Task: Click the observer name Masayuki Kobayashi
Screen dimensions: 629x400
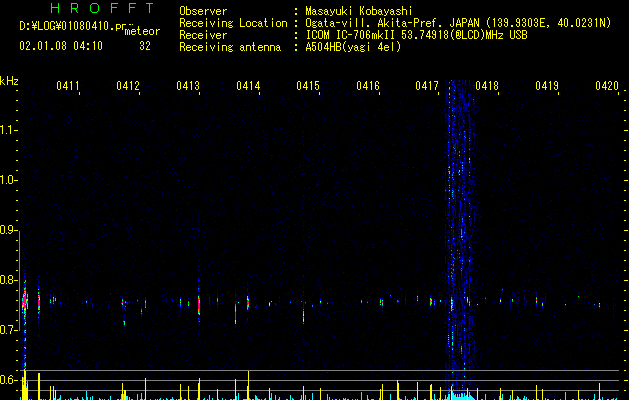Action: click(359, 11)
